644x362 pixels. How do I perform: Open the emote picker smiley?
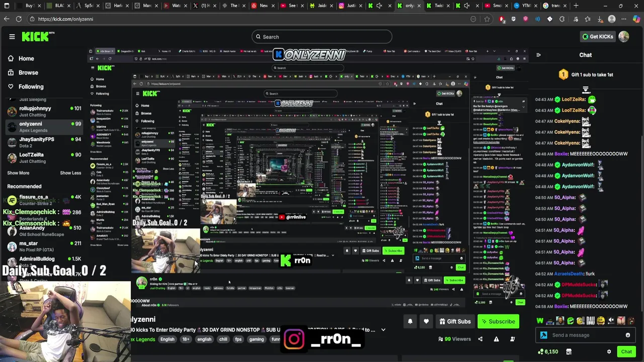[x=628, y=335]
